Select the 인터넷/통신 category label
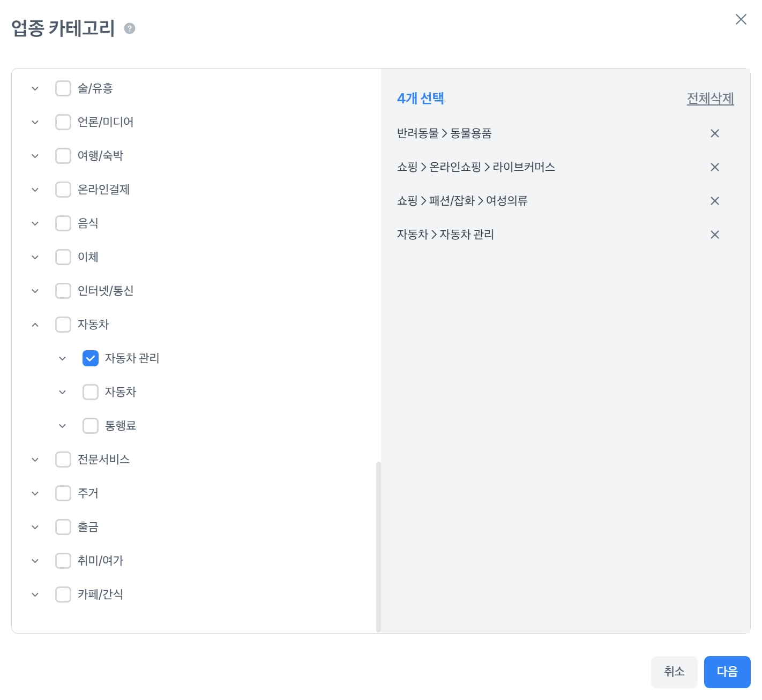The height and width of the screenshot is (700, 762). click(106, 291)
